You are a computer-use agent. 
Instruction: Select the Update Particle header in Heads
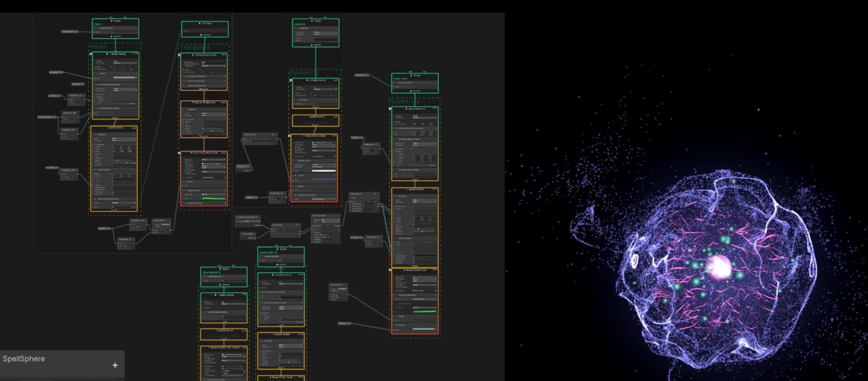114,128
